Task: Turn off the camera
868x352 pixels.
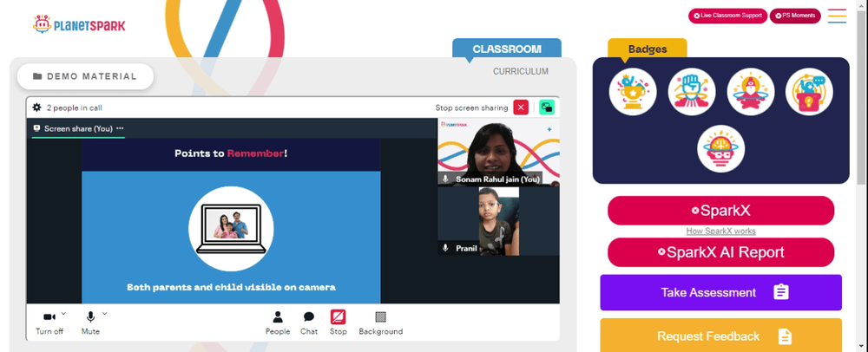Action: click(49, 323)
